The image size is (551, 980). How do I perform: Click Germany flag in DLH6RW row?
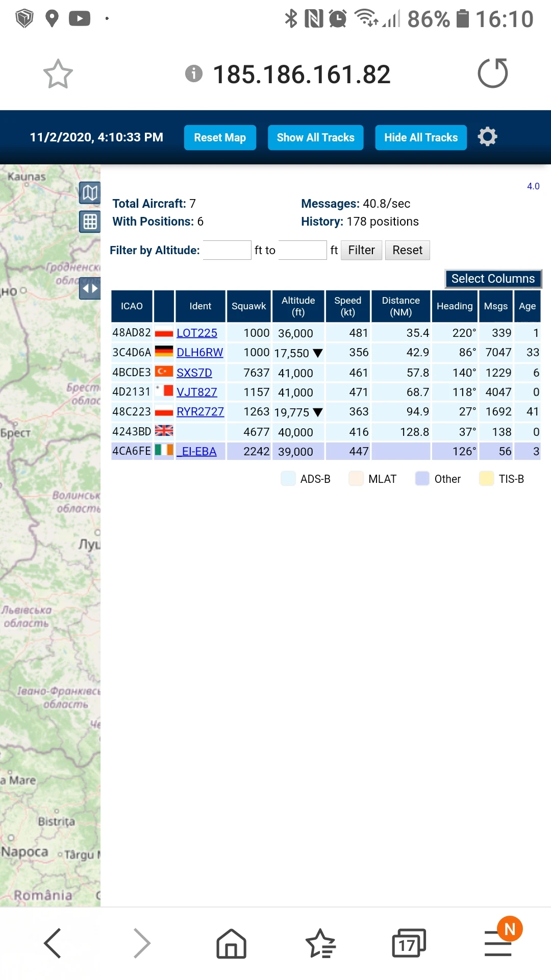coord(164,352)
